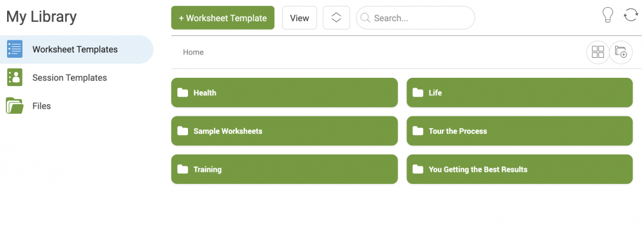Click the Home breadcrumb link
Viewport: 644px width, 234px height.
click(193, 52)
